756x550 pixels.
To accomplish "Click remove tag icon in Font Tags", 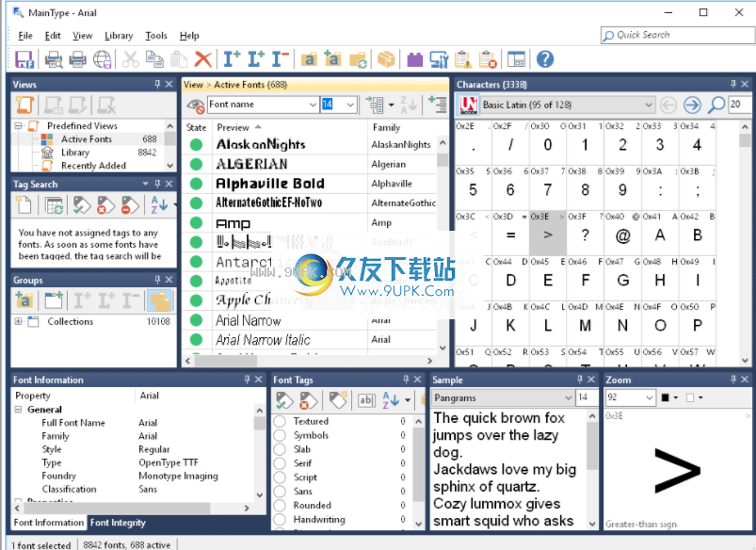I will coord(308,400).
